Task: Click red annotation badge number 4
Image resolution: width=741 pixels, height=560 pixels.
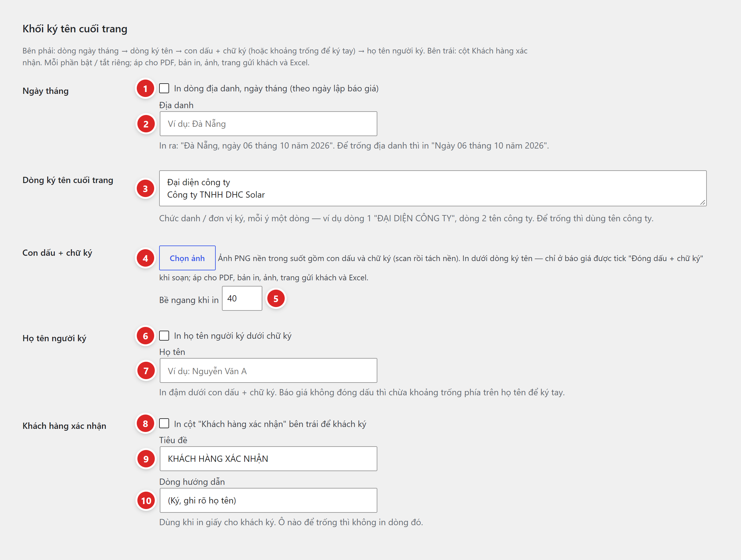Action: [145, 258]
